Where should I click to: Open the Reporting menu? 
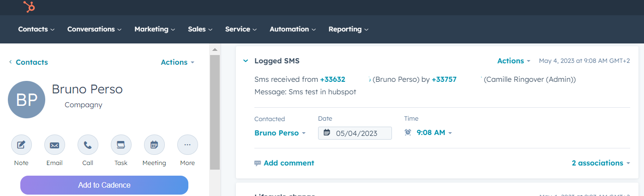point(348,29)
